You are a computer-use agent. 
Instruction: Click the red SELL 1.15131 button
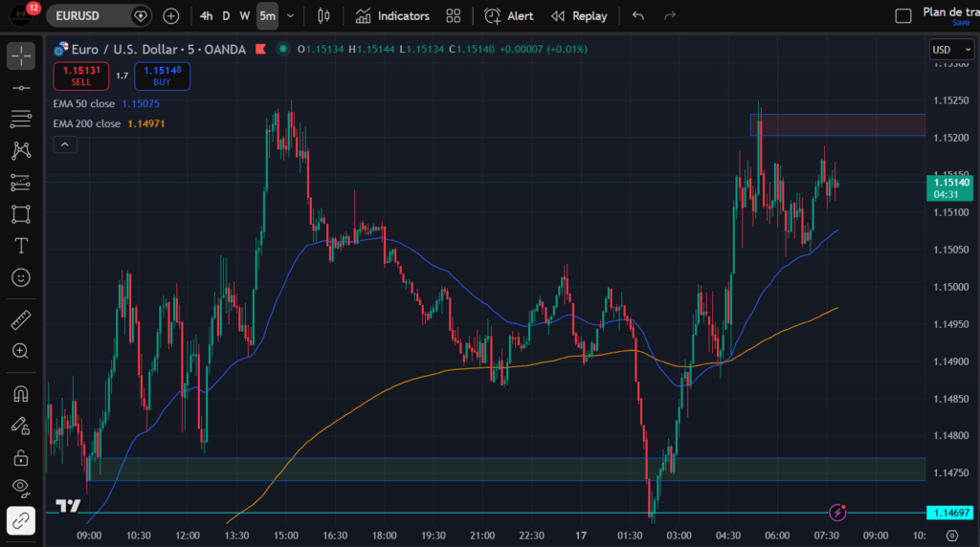[x=81, y=77]
